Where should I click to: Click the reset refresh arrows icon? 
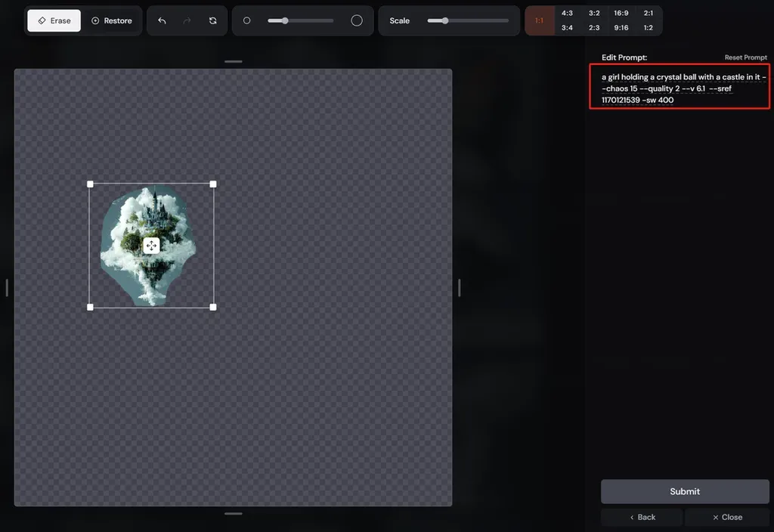click(x=212, y=20)
